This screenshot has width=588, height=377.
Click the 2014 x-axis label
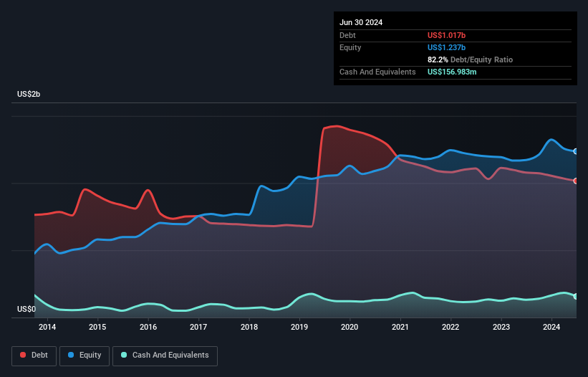coord(47,327)
